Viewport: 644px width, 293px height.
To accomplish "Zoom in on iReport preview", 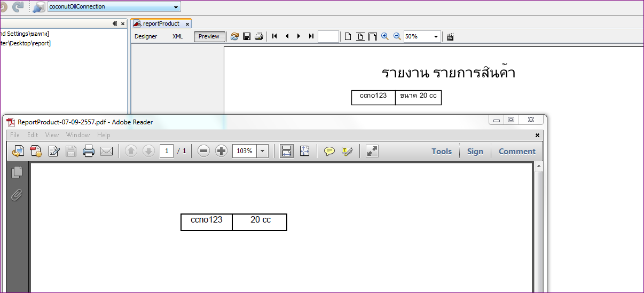I will coord(384,36).
